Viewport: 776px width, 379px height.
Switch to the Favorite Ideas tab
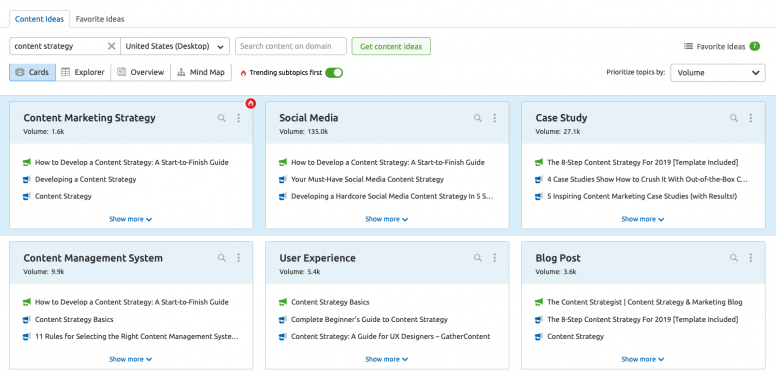pyautogui.click(x=100, y=19)
